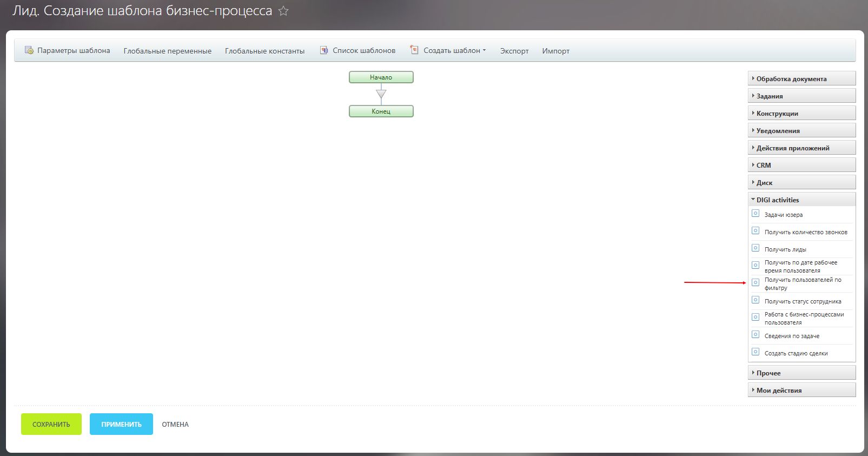Expand the CRM activities section

(801, 166)
